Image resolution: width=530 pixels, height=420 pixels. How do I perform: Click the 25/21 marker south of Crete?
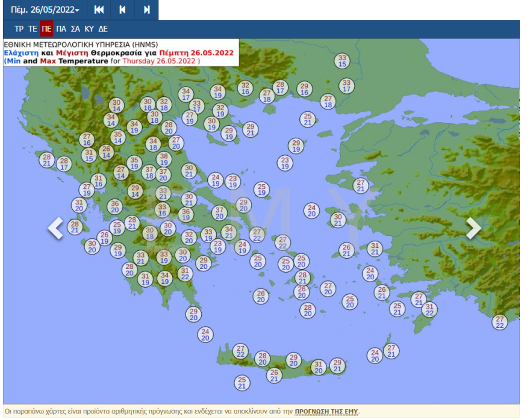(242, 383)
